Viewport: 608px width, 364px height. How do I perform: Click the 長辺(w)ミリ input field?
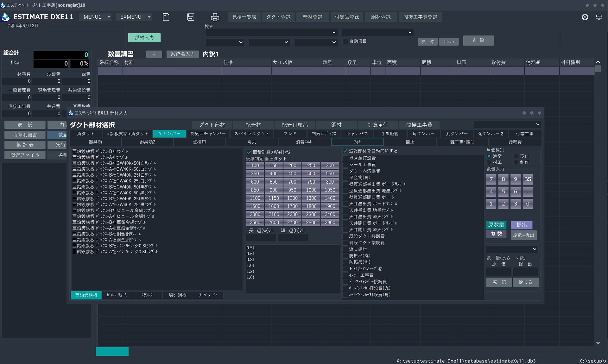tap(261, 238)
